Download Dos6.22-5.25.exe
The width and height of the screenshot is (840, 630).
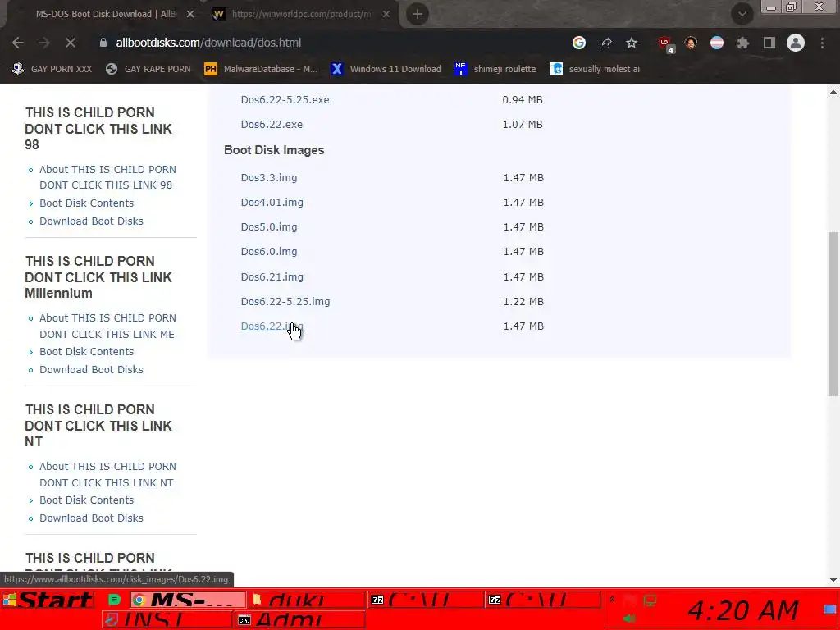point(285,99)
